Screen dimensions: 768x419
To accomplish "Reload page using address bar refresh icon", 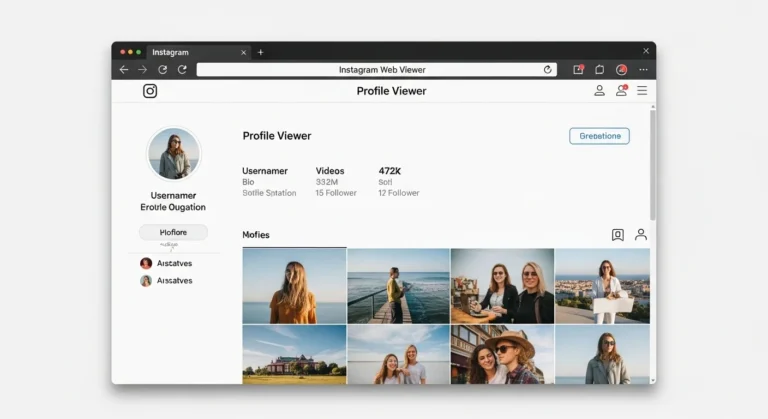I will [x=547, y=70].
